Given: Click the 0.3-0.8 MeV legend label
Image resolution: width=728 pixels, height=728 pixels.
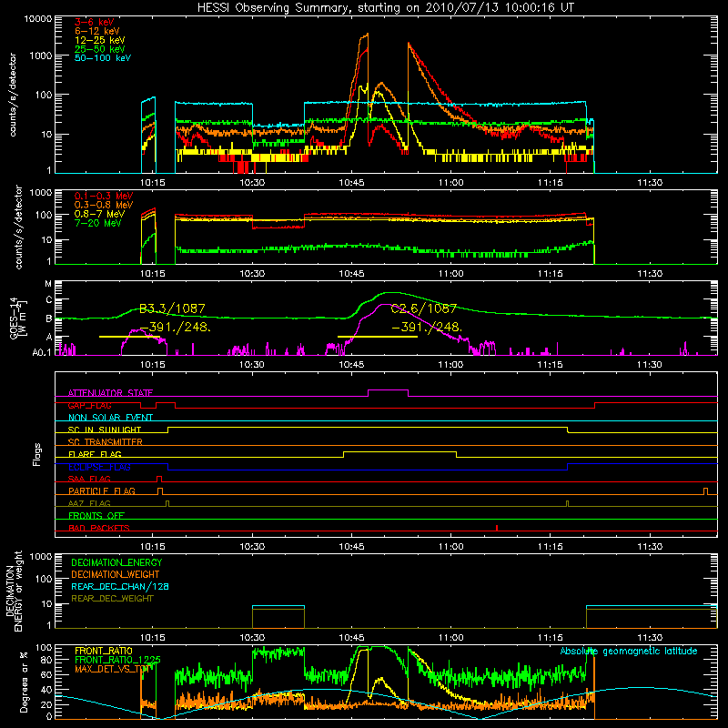Looking at the screenshot, I should (x=104, y=206).
